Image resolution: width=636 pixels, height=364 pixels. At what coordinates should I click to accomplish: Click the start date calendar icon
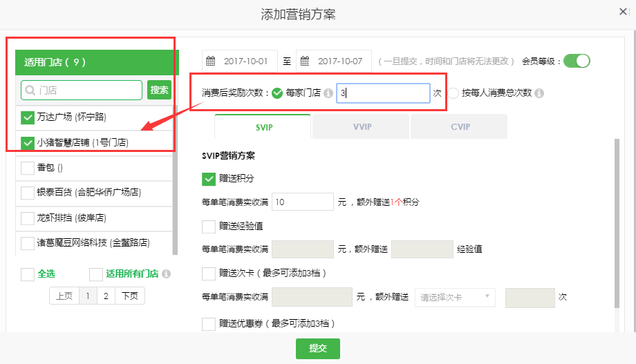click(212, 61)
